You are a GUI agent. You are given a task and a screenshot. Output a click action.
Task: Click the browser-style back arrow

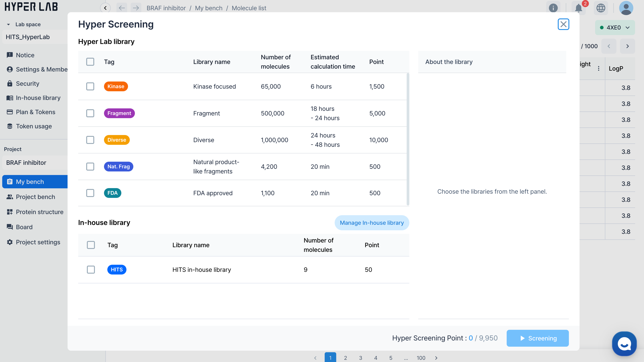coord(122,8)
